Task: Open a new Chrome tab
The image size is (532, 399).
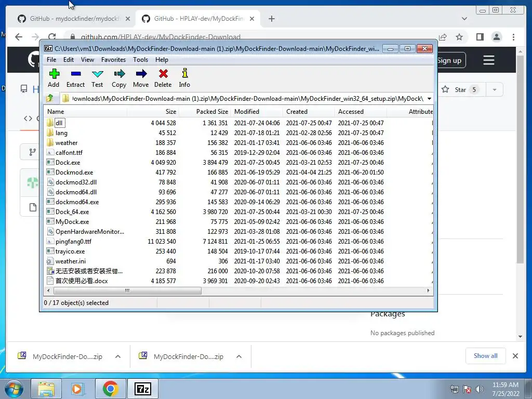Action: [271, 19]
